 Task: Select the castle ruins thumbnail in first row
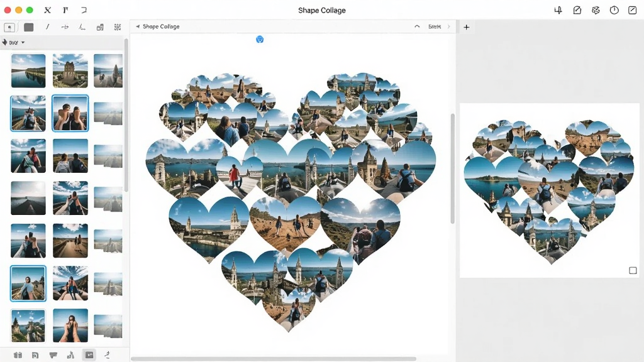[70, 70]
